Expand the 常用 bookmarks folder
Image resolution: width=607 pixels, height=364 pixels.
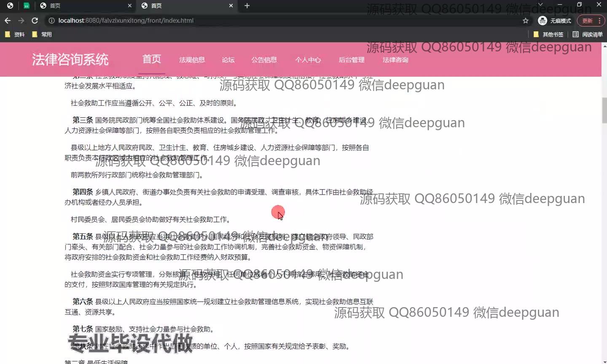(42, 35)
